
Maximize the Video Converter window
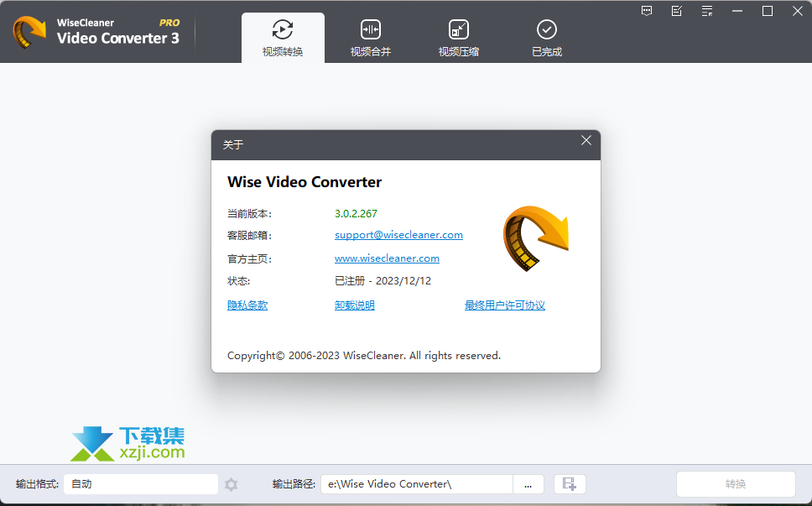click(x=768, y=11)
